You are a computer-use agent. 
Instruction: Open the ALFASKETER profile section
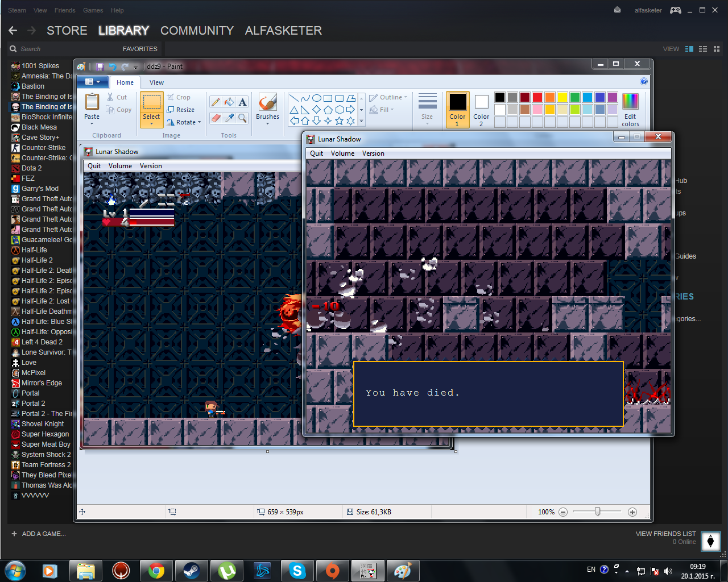283,31
